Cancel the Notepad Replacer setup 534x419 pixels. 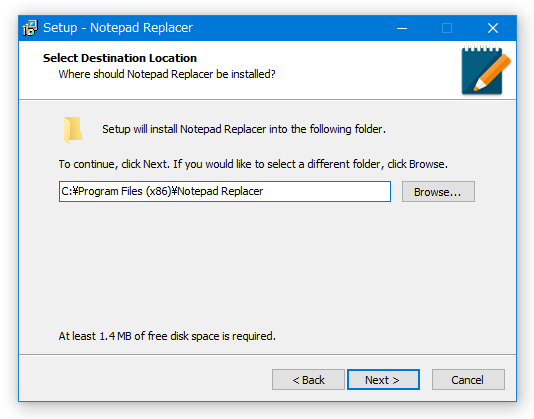coord(468,379)
